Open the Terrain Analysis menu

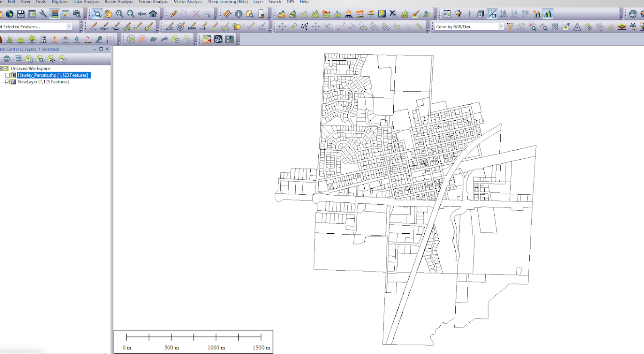click(x=153, y=2)
